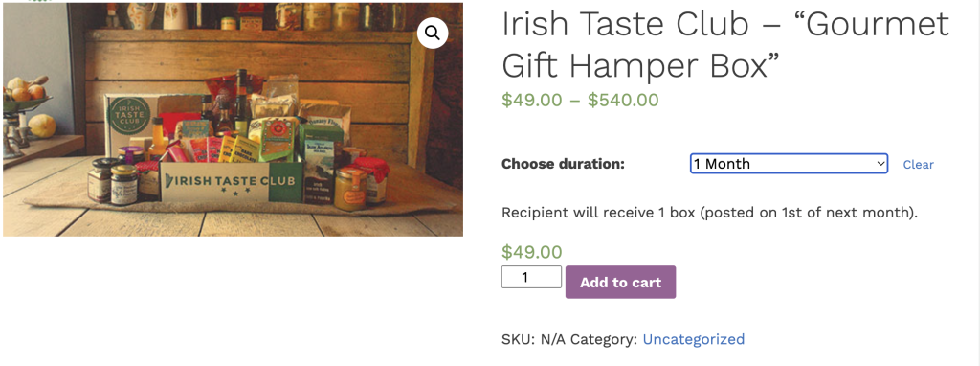Focus the quantity number input field

531,277
